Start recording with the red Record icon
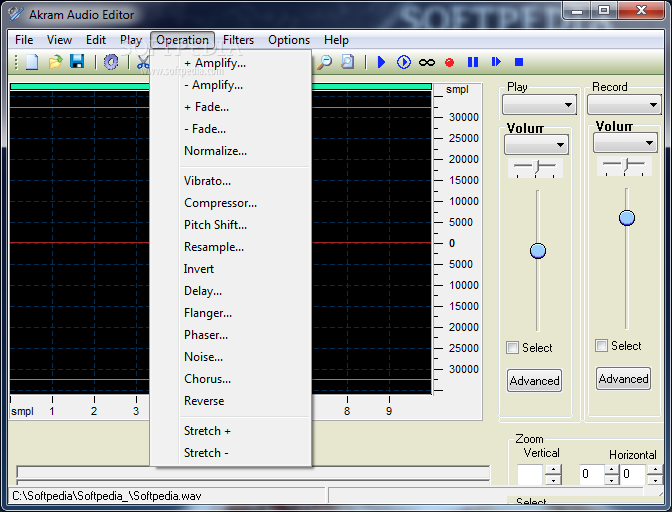 [449, 63]
